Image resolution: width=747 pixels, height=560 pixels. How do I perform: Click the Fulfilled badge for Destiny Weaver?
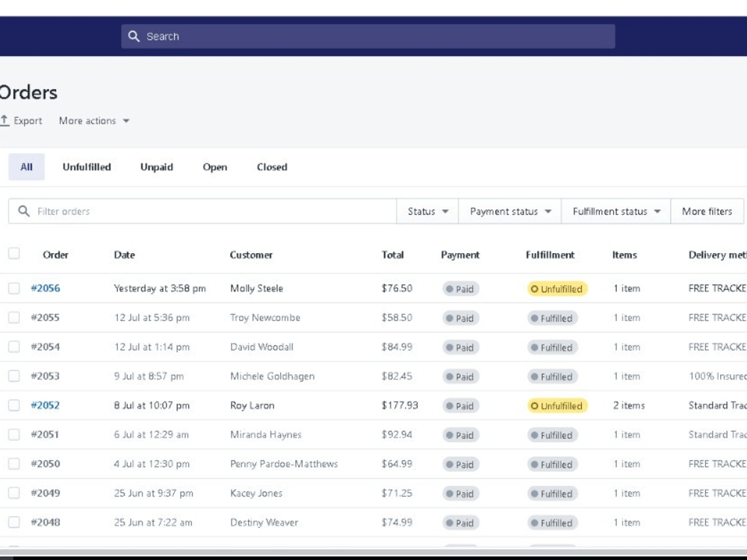point(552,523)
